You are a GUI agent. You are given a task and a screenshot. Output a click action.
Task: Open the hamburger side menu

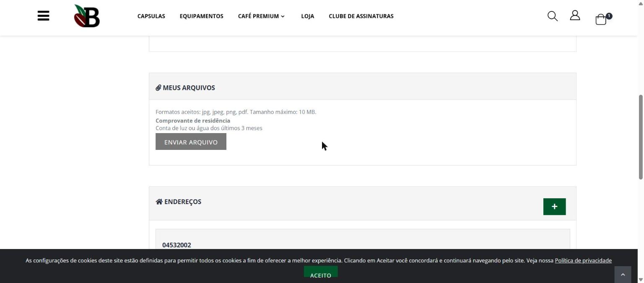click(43, 16)
